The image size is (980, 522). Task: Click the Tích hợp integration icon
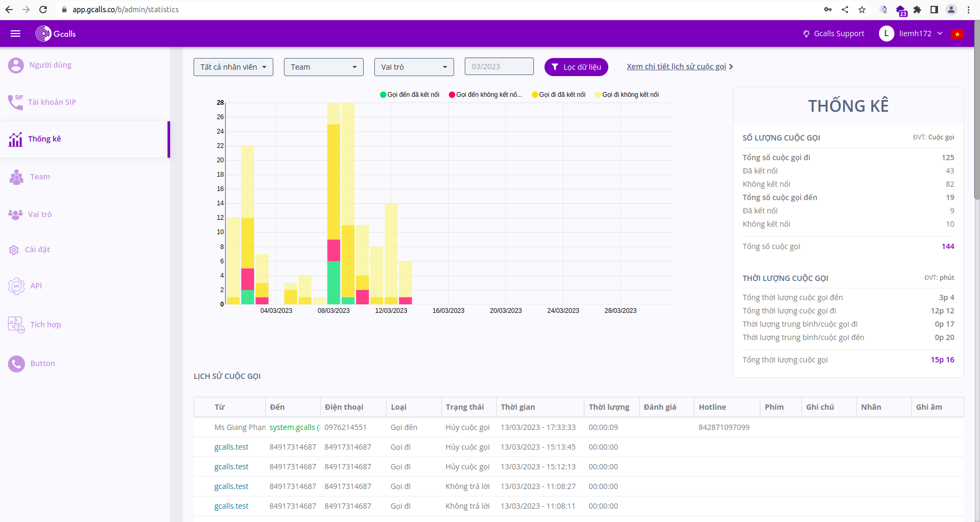pyautogui.click(x=16, y=325)
